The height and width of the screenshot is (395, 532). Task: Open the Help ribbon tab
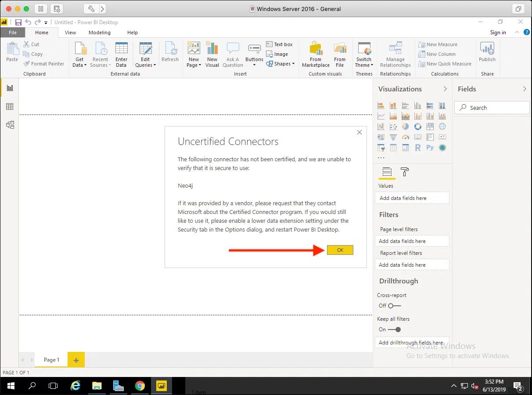coord(132,33)
